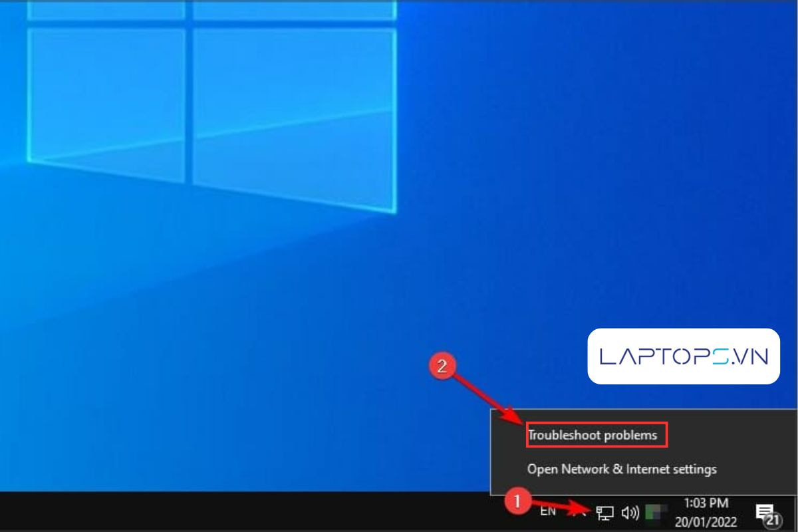Select Troubleshoot problems from context menu
The width and height of the screenshot is (798, 532).
[592, 436]
